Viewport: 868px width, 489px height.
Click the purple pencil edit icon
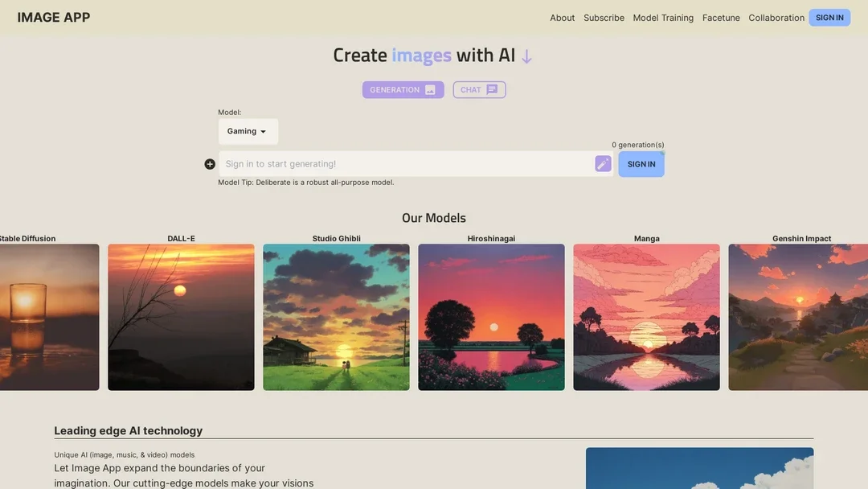click(603, 164)
